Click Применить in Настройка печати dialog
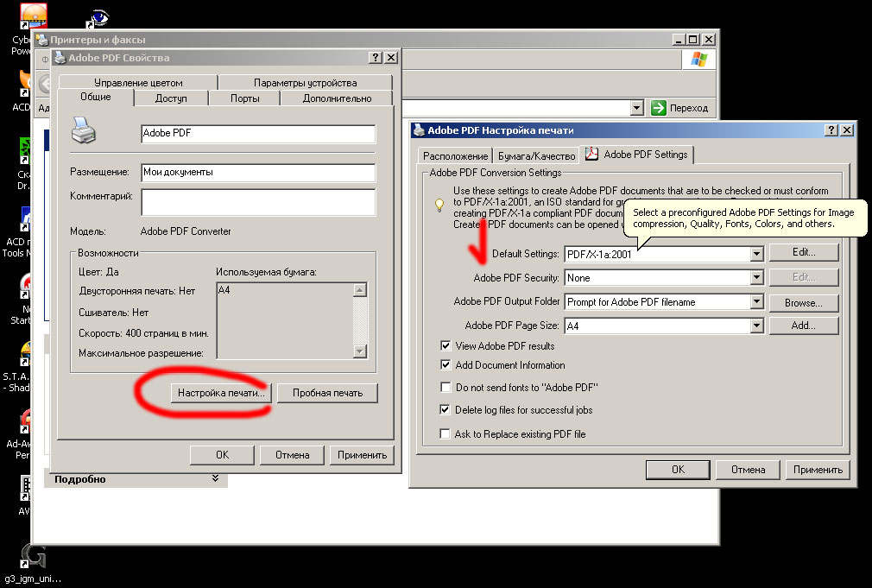This screenshot has width=872, height=588. (x=818, y=469)
